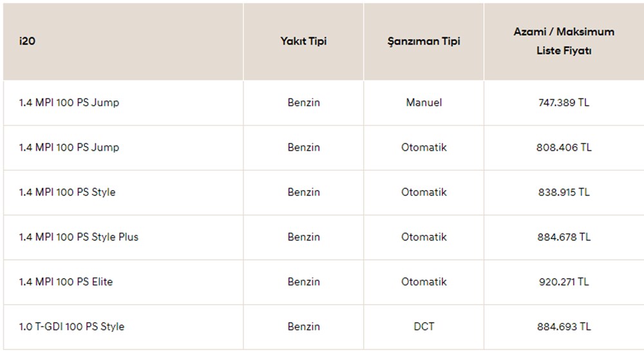Click the DCT transmission cell
This screenshot has width=644, height=353.
pos(424,327)
